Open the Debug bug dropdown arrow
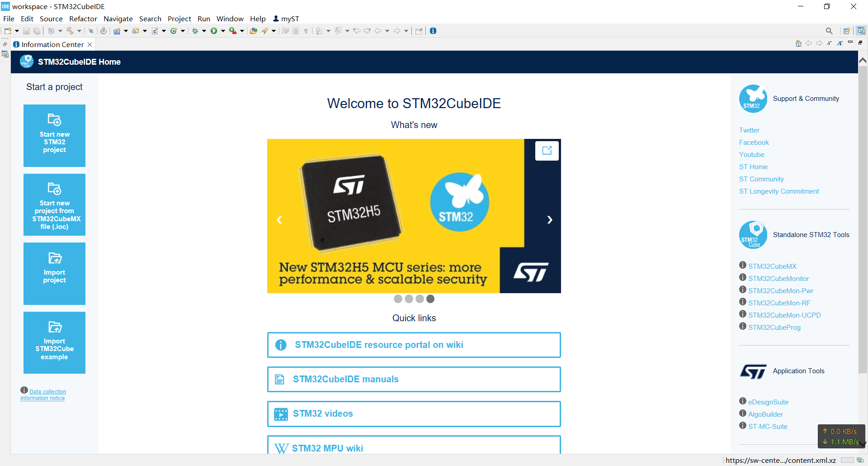This screenshot has height=466, width=868. (204, 31)
